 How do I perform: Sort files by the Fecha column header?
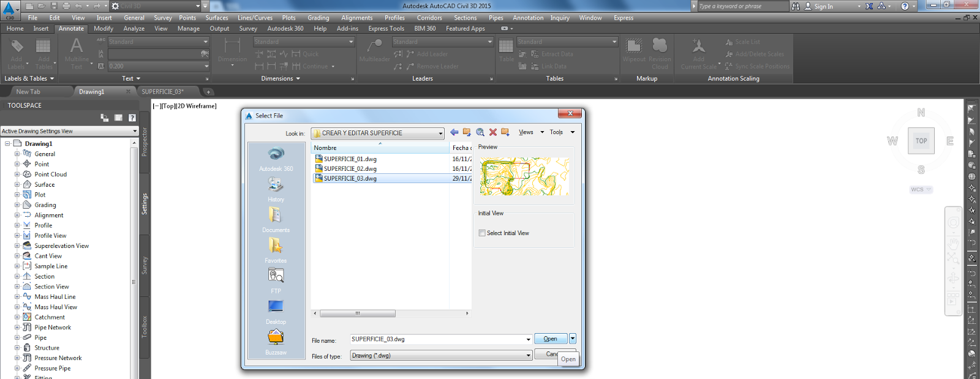(x=461, y=148)
